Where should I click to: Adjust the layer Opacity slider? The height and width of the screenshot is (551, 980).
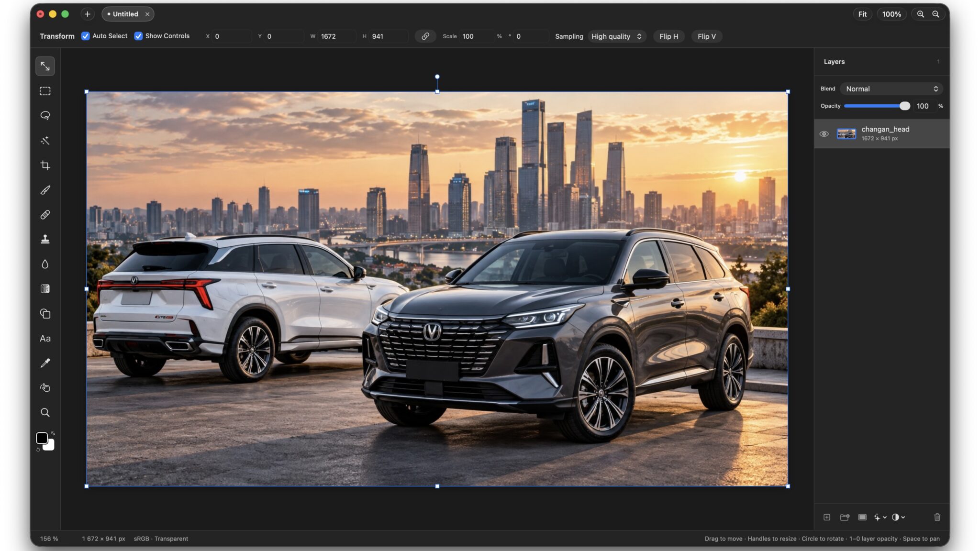(x=877, y=106)
